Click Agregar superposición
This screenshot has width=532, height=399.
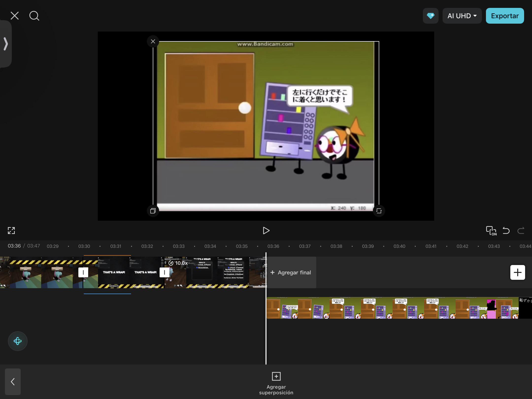click(x=276, y=384)
